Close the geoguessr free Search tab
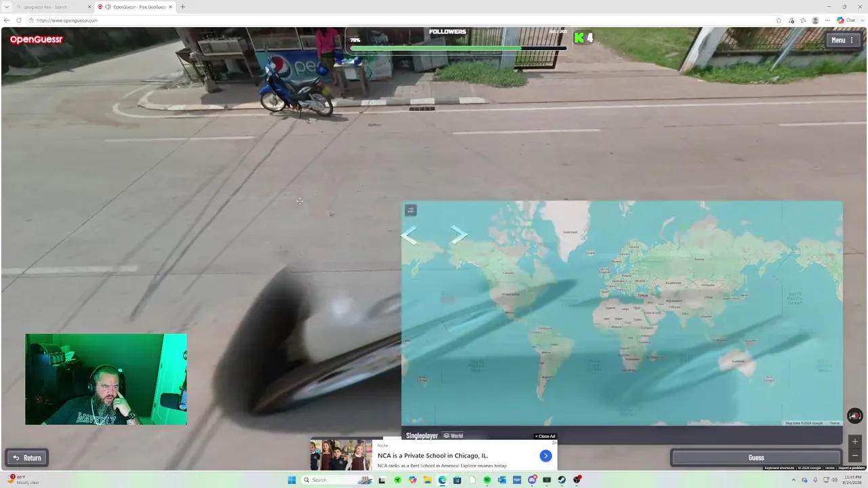The image size is (868, 488). pyautogui.click(x=90, y=7)
